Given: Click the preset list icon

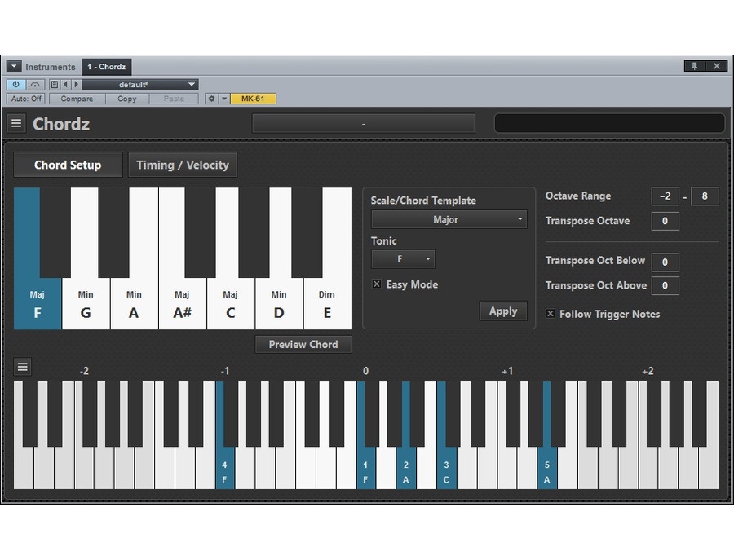Looking at the screenshot, I should tap(55, 84).
